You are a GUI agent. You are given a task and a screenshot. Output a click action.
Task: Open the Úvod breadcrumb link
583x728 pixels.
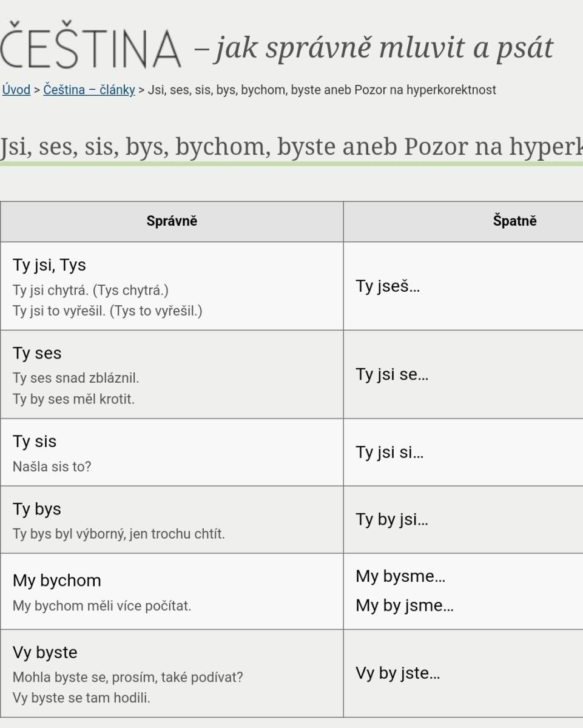[16, 90]
